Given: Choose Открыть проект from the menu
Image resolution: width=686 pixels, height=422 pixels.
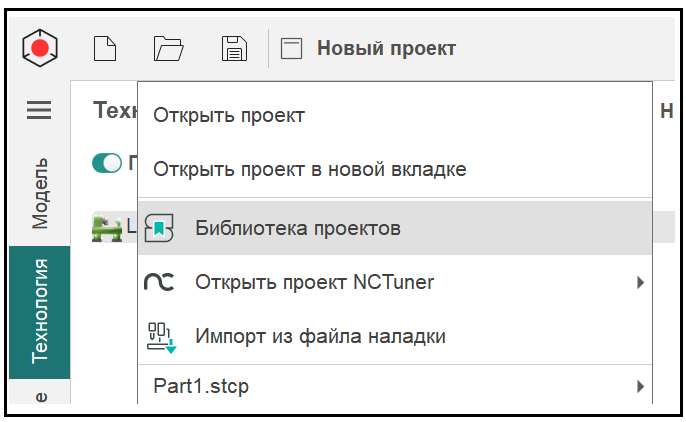Looking at the screenshot, I should [229, 115].
